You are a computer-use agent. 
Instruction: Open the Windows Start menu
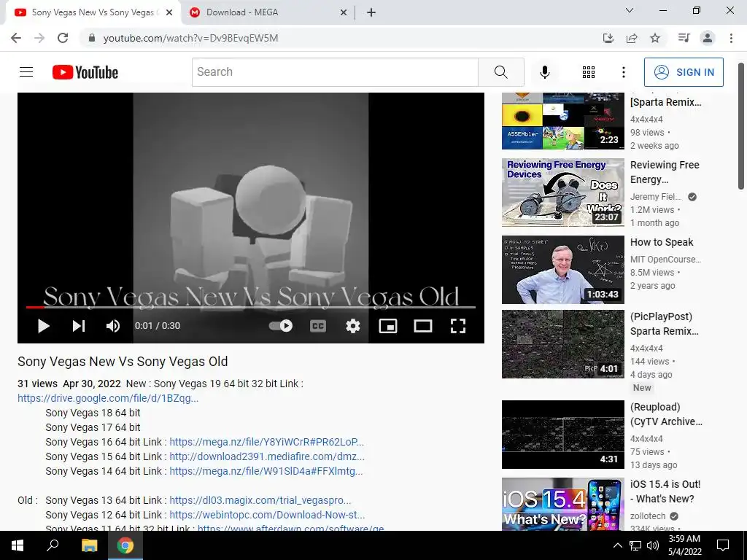click(18, 545)
